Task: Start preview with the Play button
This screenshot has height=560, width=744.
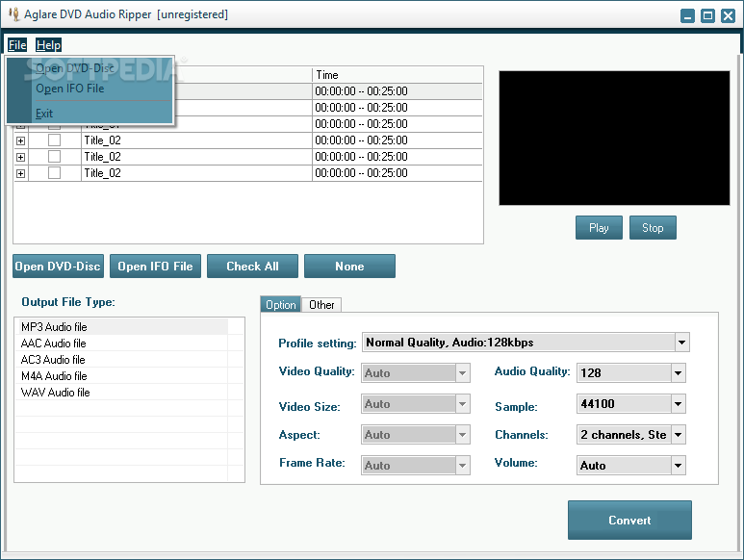Action: point(599,228)
